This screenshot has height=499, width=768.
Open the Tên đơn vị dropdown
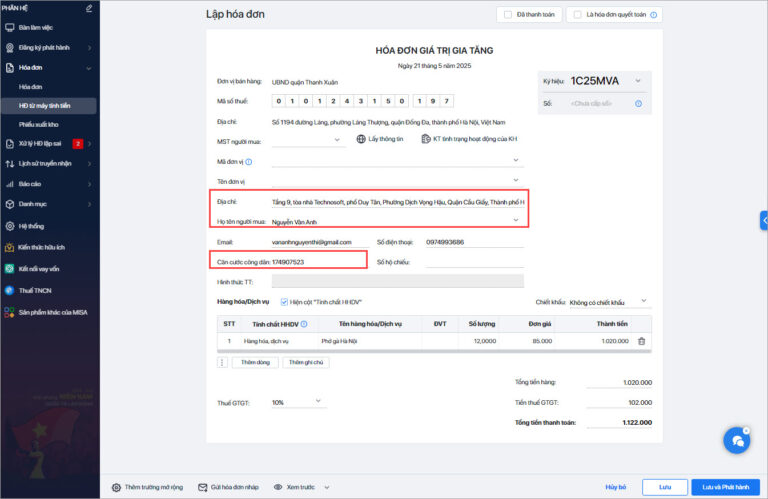[x=516, y=180]
